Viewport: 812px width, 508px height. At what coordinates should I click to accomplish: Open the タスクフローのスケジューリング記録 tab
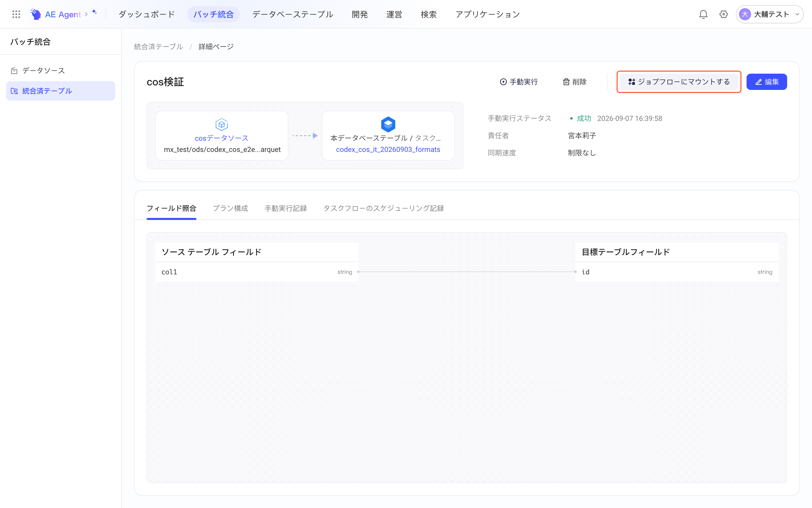coord(383,208)
